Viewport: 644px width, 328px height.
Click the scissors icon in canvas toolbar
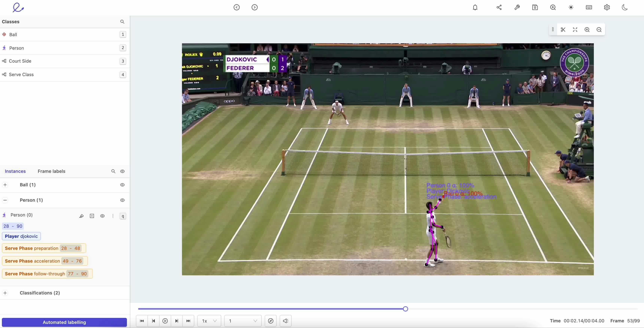coord(563,30)
